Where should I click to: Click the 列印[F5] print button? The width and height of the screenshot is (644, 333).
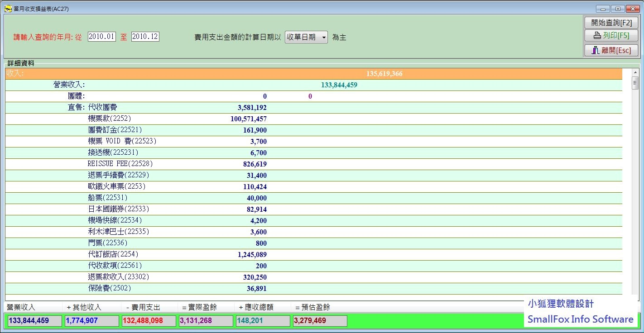point(611,35)
